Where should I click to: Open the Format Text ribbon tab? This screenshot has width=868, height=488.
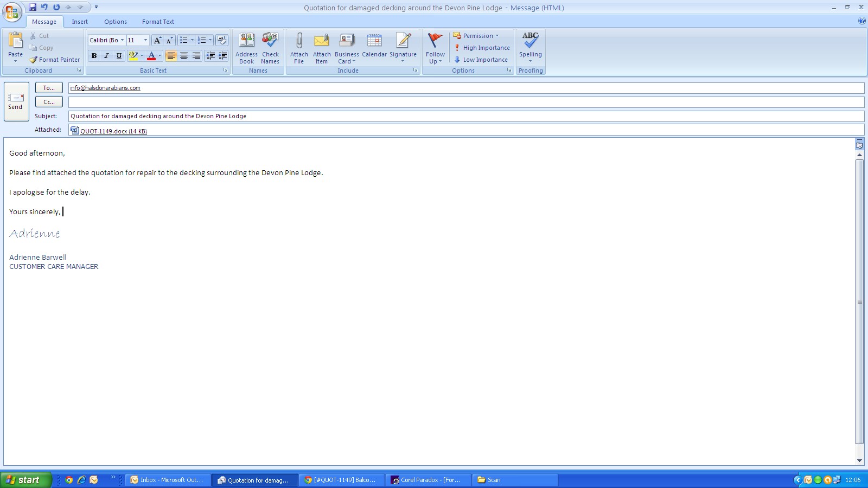pyautogui.click(x=158, y=22)
